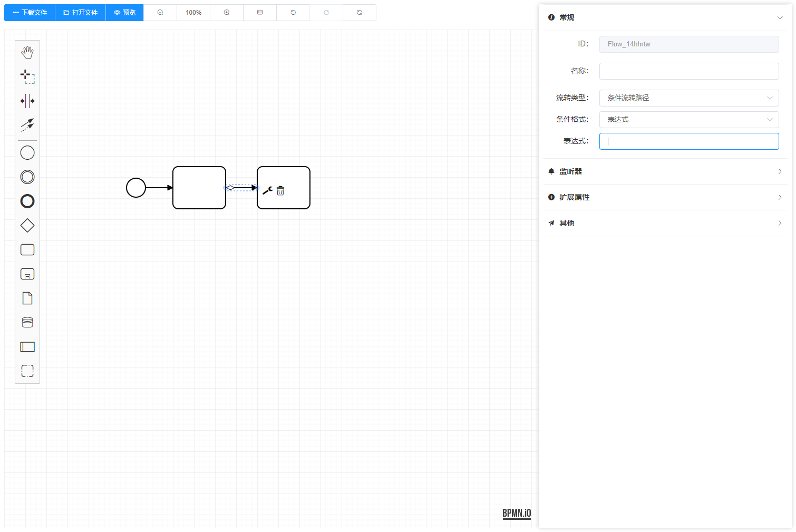The width and height of the screenshot is (796, 532).
Task: Open the 条件格式 dropdown
Action: [689, 120]
